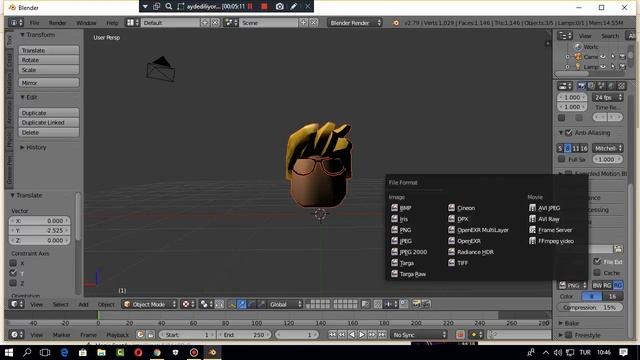Select JPEG 2000 file format

click(409, 252)
